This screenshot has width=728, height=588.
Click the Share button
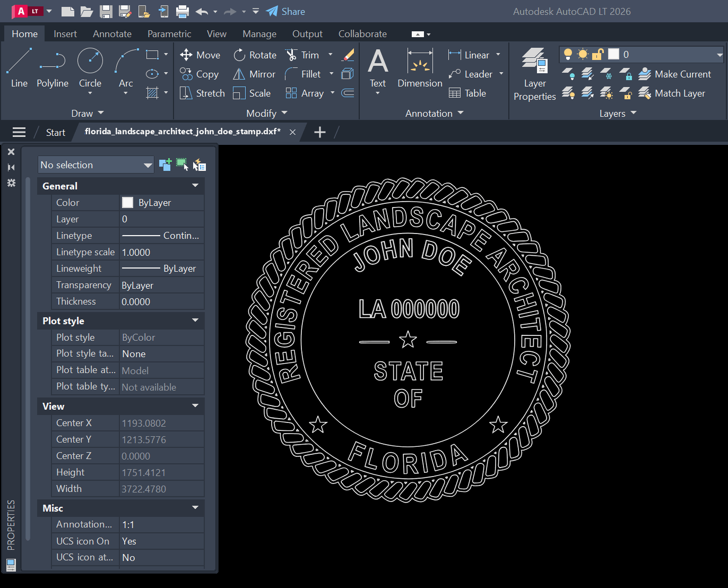[285, 11]
